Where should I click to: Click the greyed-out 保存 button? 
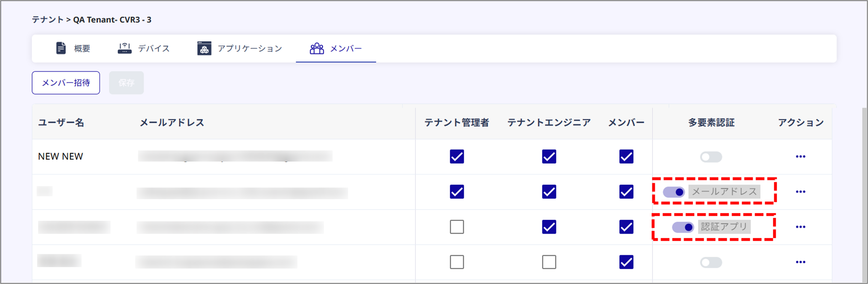click(x=126, y=83)
